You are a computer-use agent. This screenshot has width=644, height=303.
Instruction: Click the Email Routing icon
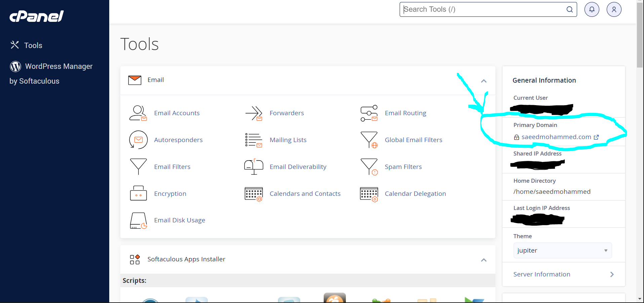pyautogui.click(x=369, y=113)
